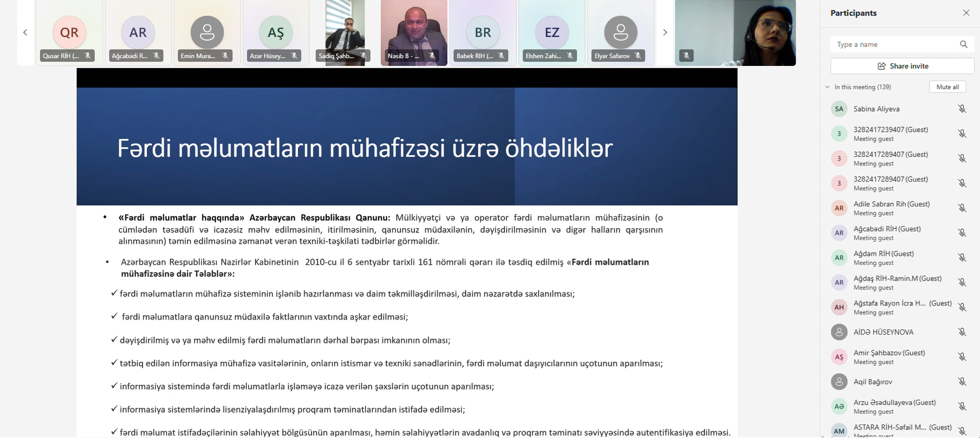This screenshot has height=438, width=980.
Task: Click mic icon on Ağcabədi R... tile
Action: click(157, 56)
